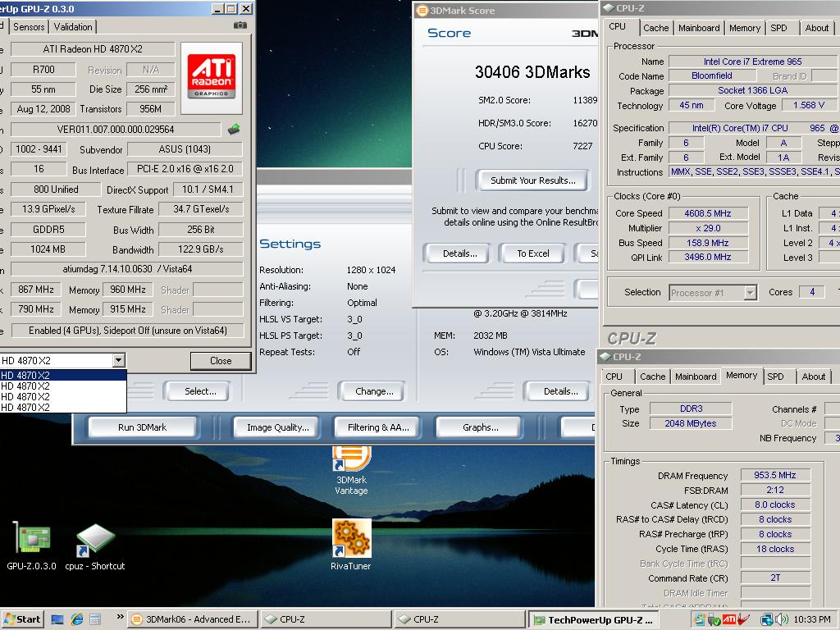Open Cache tab in upper CPU-Z window
Viewport: 840px width, 630px height.
click(x=655, y=28)
